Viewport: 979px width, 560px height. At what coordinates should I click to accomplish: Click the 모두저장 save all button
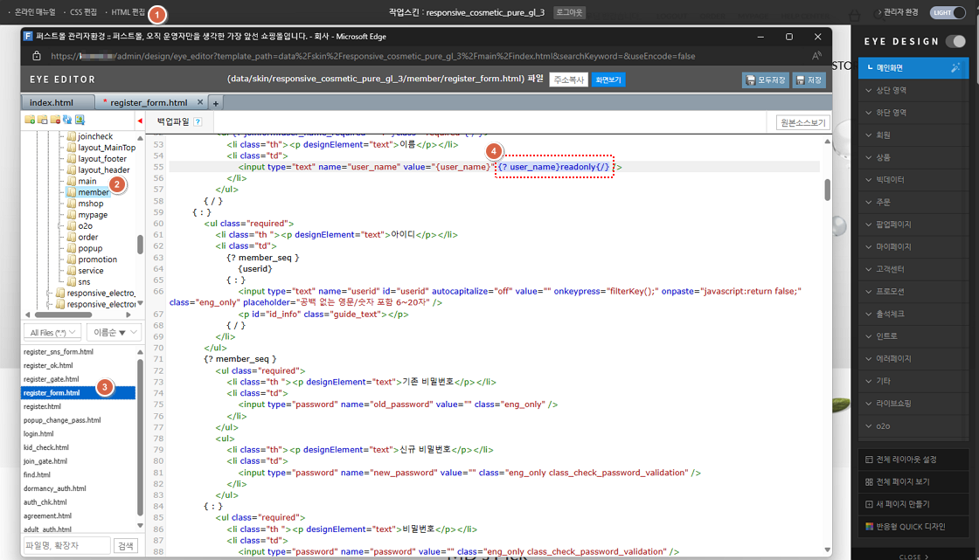pos(765,80)
